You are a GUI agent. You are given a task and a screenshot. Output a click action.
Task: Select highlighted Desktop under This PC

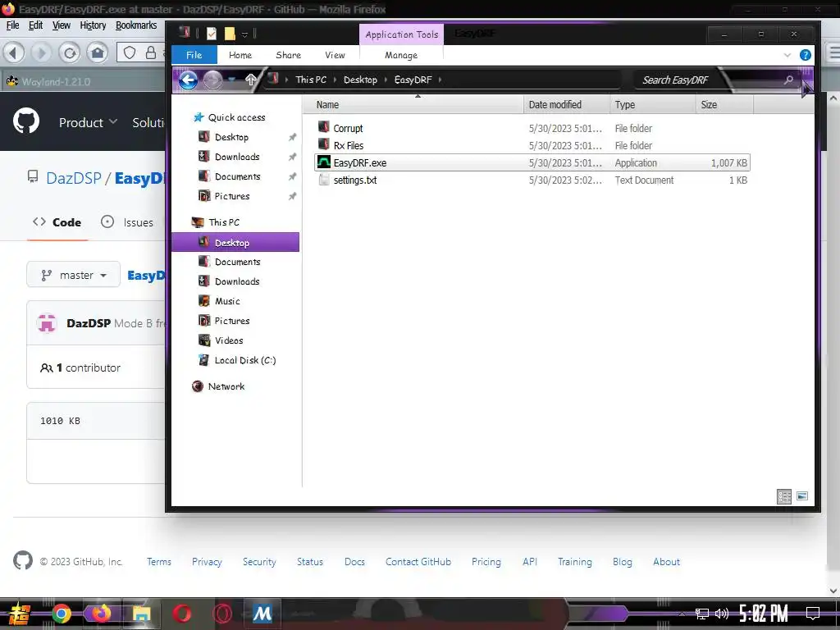[235, 242]
